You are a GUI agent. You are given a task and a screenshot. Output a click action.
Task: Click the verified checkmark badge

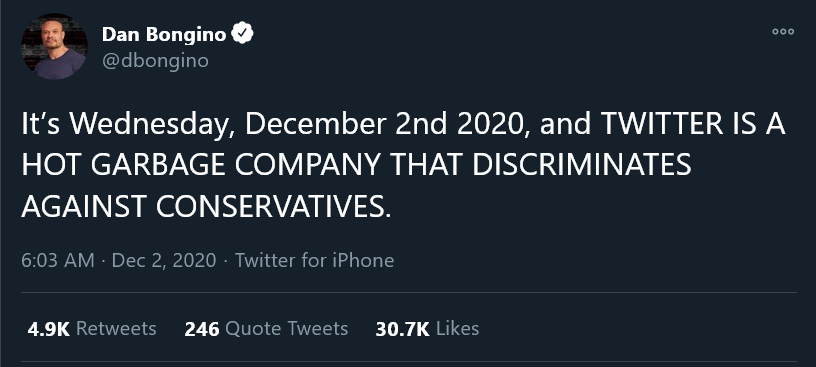(242, 34)
